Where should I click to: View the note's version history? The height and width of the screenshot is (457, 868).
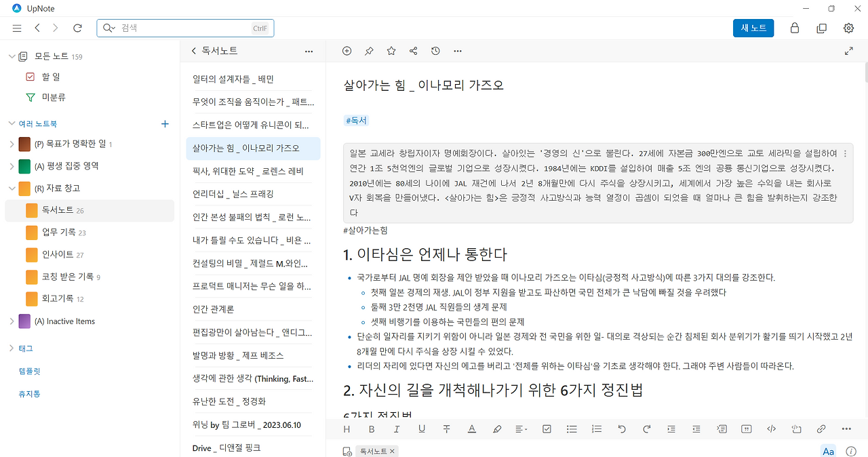(435, 50)
